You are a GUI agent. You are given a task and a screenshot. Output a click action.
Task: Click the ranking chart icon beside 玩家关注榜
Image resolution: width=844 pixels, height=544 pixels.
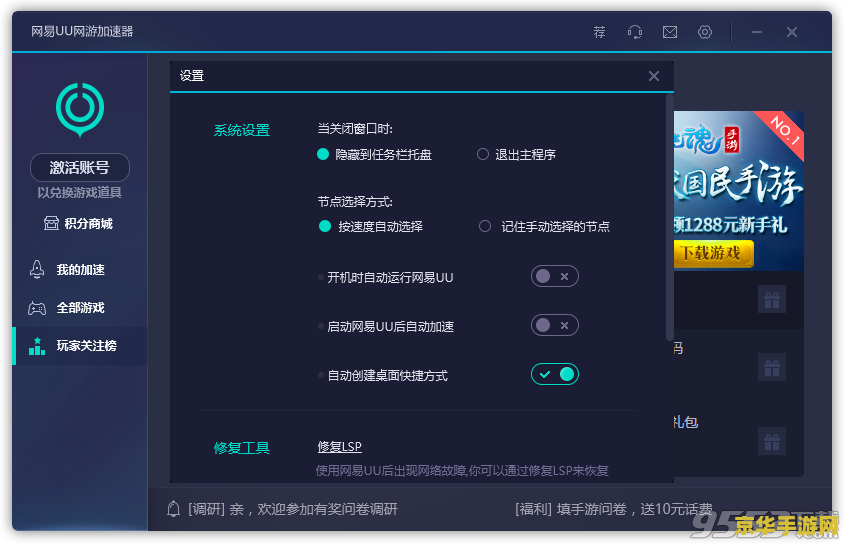(x=37, y=346)
